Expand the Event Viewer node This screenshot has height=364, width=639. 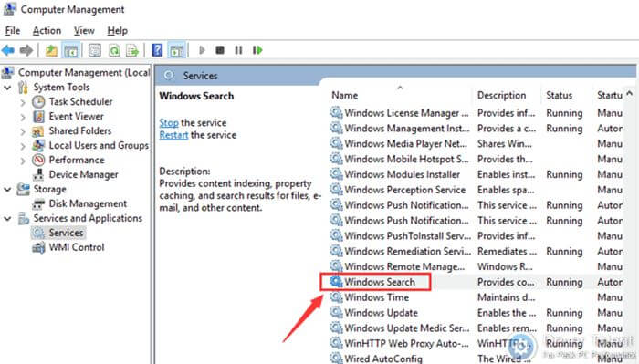point(23,117)
